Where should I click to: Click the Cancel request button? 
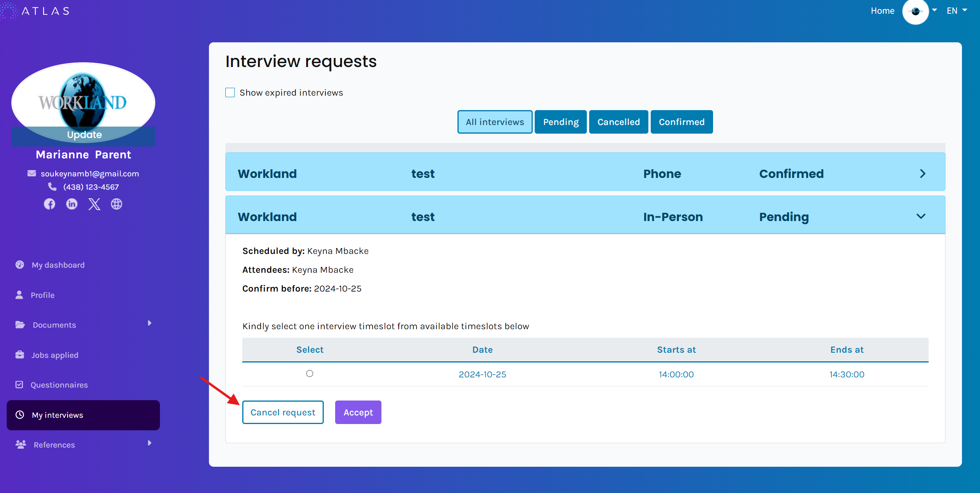(x=283, y=412)
